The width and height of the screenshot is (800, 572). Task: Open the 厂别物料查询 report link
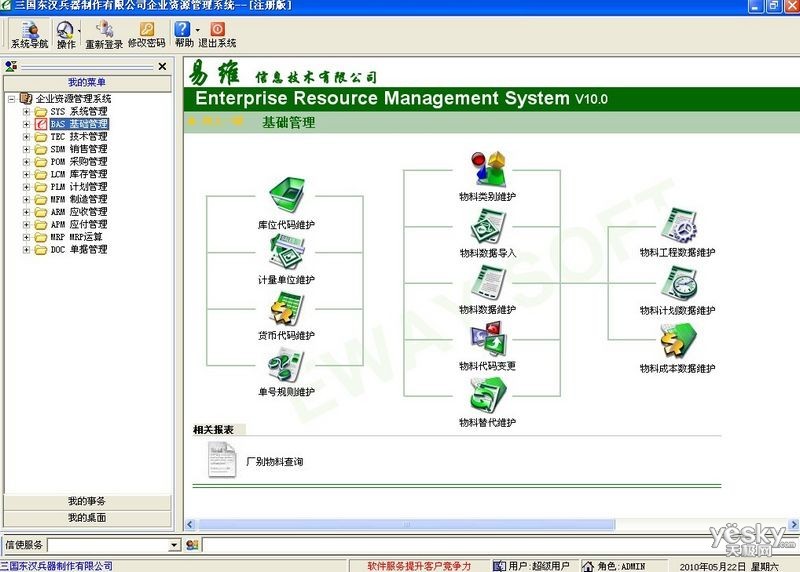coord(274,461)
